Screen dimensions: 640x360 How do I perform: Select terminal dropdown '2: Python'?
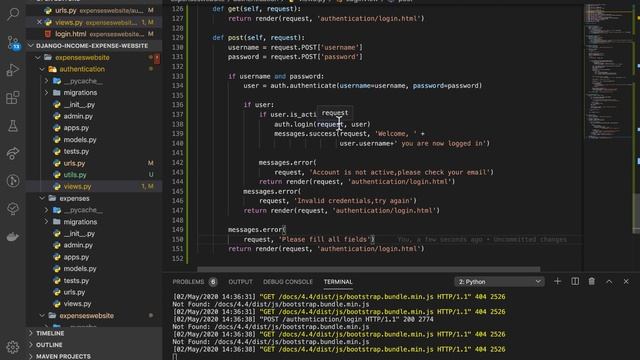click(499, 282)
